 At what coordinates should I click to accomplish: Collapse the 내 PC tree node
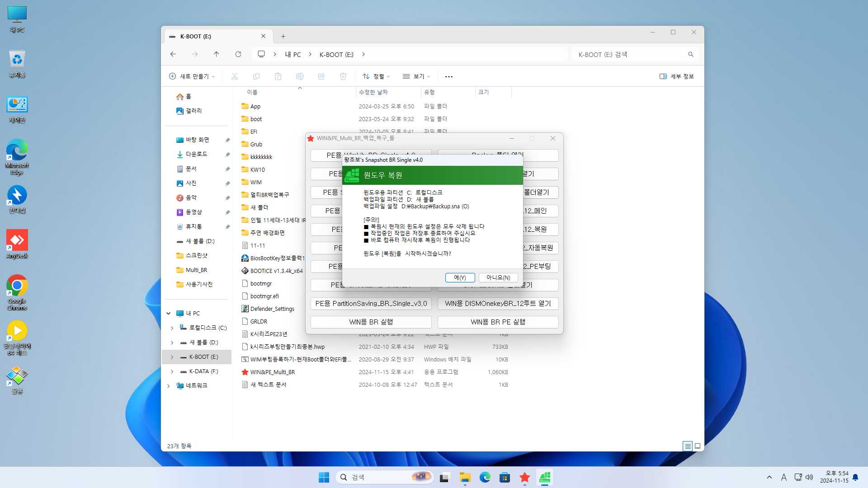point(169,313)
